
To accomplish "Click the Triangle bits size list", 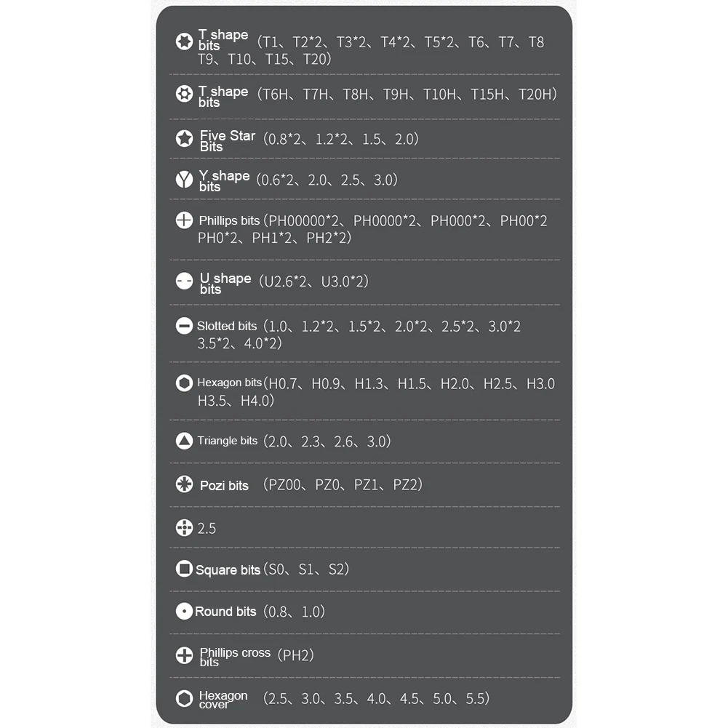I will 327,441.
